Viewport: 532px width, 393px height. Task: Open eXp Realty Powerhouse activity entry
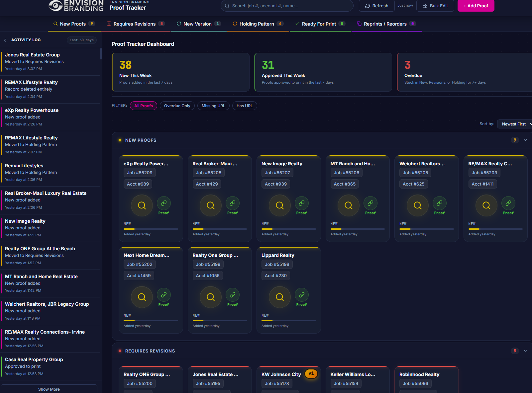point(51,117)
